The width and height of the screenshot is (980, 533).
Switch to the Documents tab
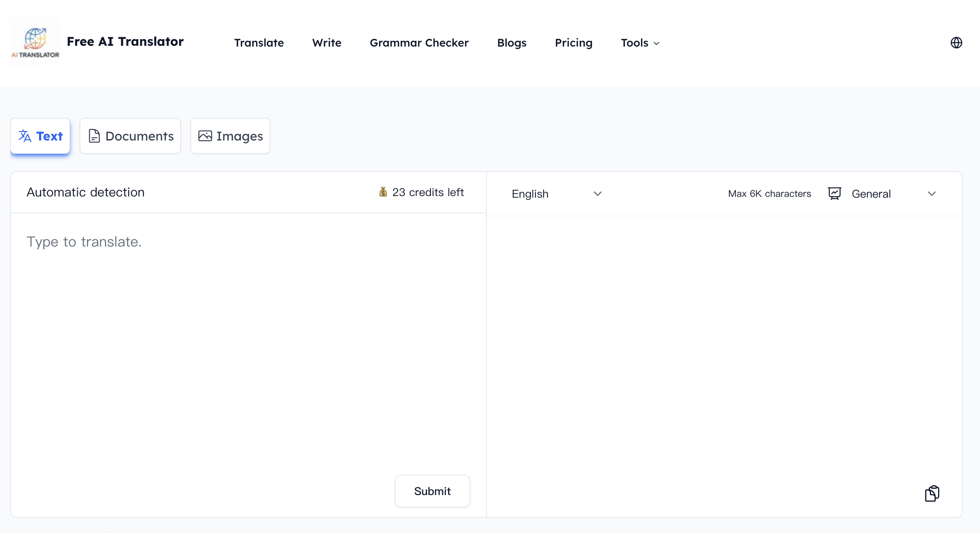[x=130, y=136]
